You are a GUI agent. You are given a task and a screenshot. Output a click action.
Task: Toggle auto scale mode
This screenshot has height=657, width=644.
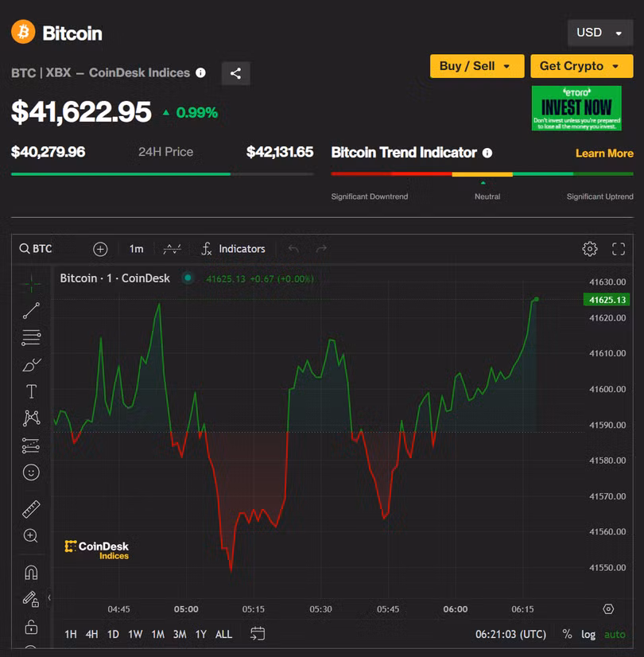pos(615,635)
